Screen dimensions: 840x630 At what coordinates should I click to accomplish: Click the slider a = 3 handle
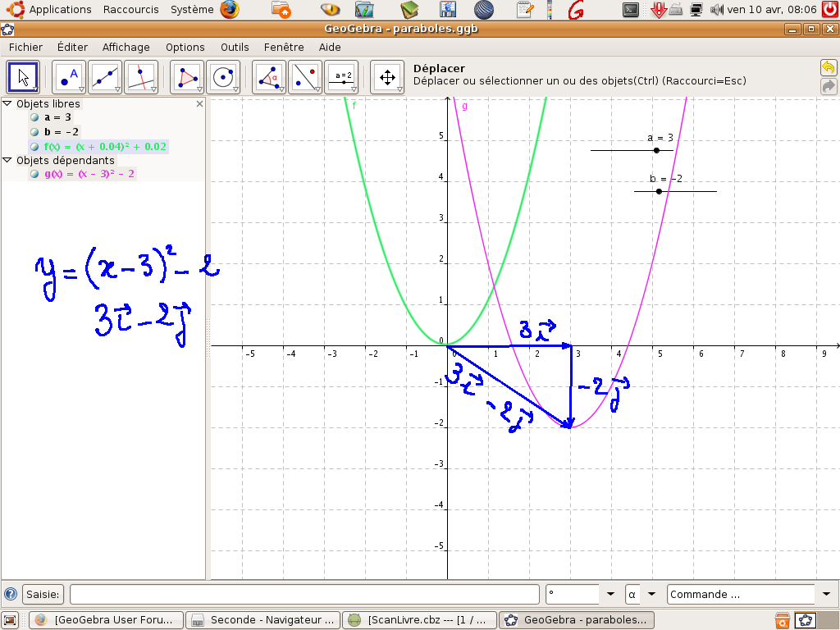(x=656, y=150)
